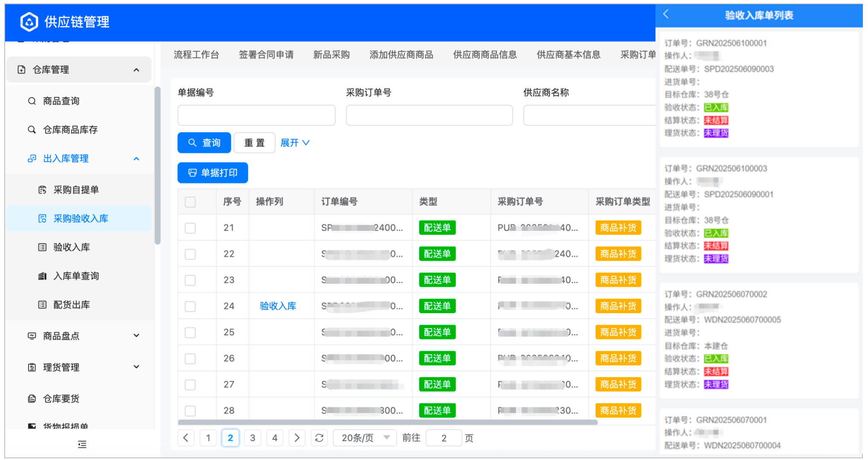This screenshot has height=460, width=868.
Task: Go to the next page arrow
Action: click(x=297, y=438)
